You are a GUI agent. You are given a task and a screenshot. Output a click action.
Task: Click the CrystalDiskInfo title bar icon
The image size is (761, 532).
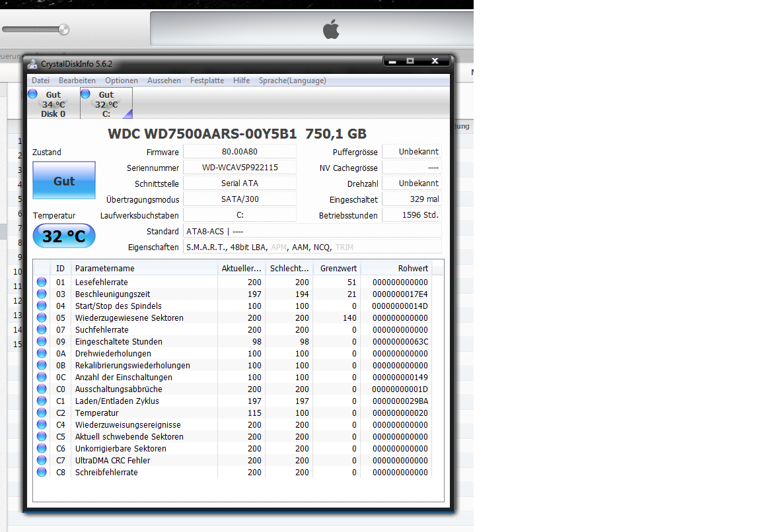tap(32, 64)
